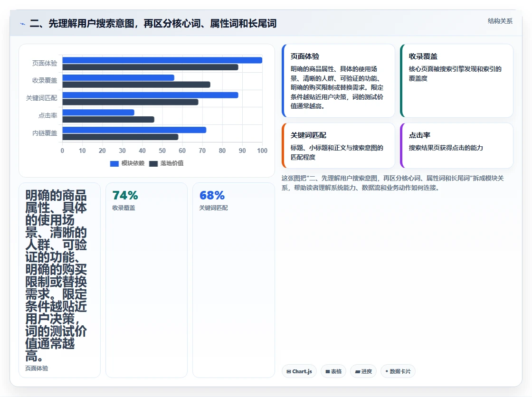
Task: Click the icon inside the 进度 tag
Action: tap(357, 372)
